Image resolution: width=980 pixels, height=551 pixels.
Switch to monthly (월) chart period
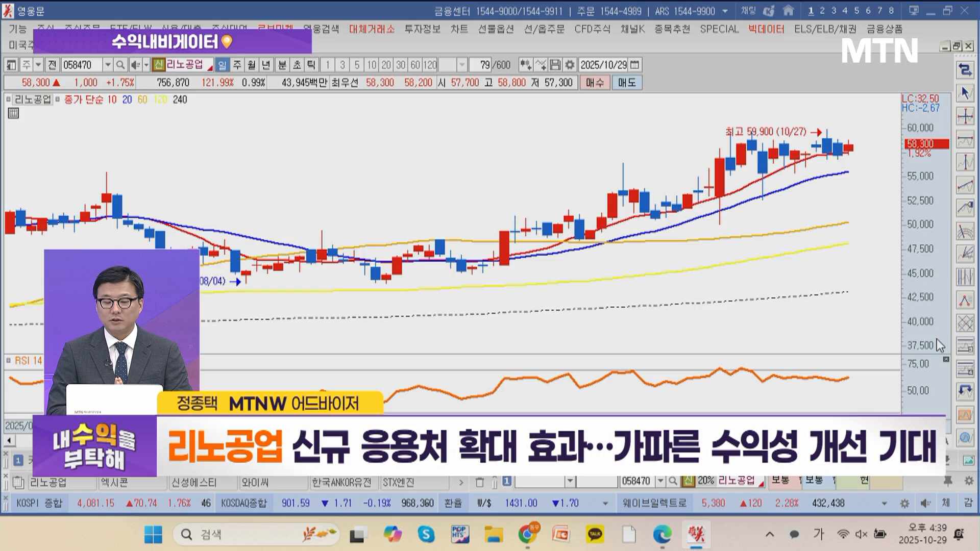tap(251, 65)
